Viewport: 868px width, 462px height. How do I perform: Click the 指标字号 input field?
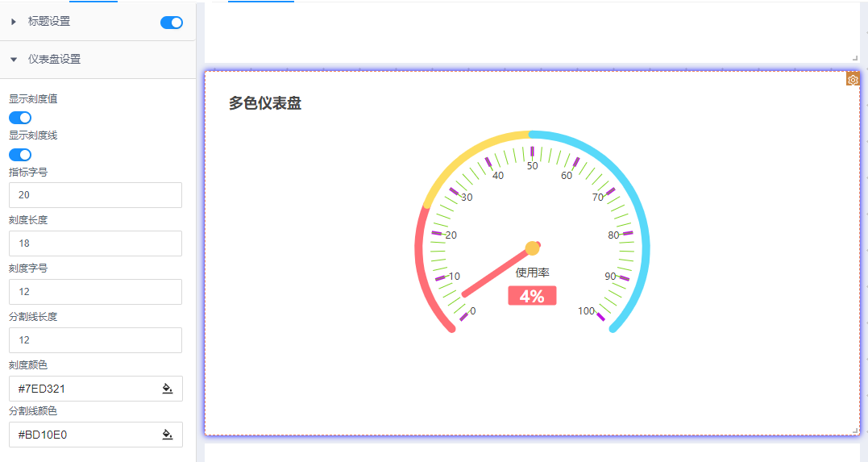95,195
